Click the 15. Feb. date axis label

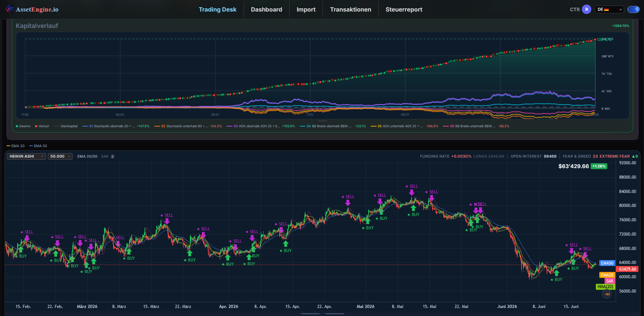pos(23,307)
